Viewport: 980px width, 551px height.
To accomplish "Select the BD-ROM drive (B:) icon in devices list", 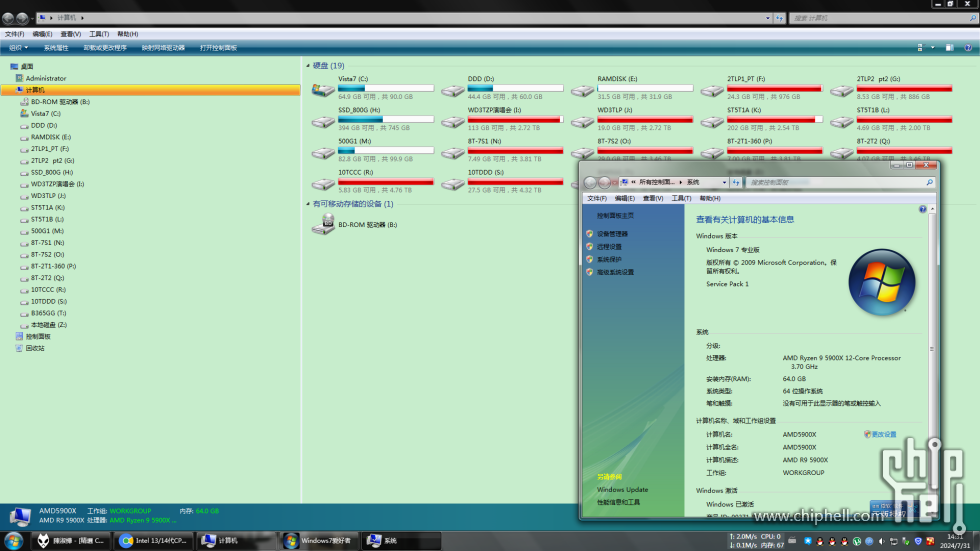I will [324, 224].
